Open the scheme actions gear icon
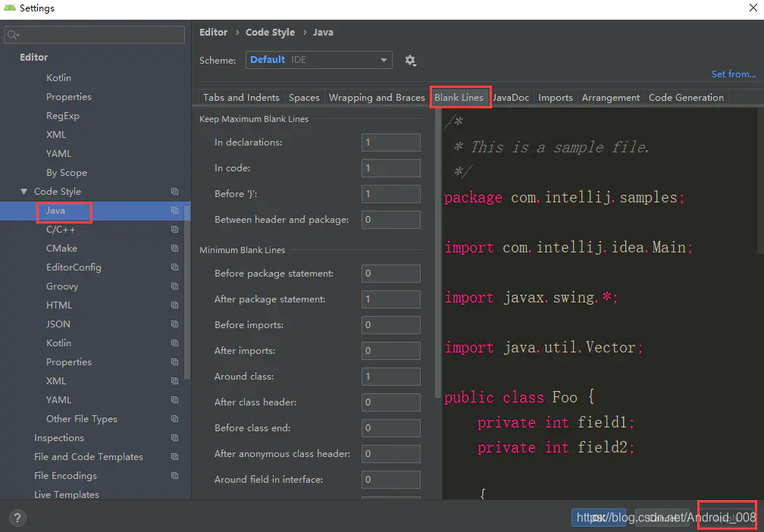 point(410,61)
